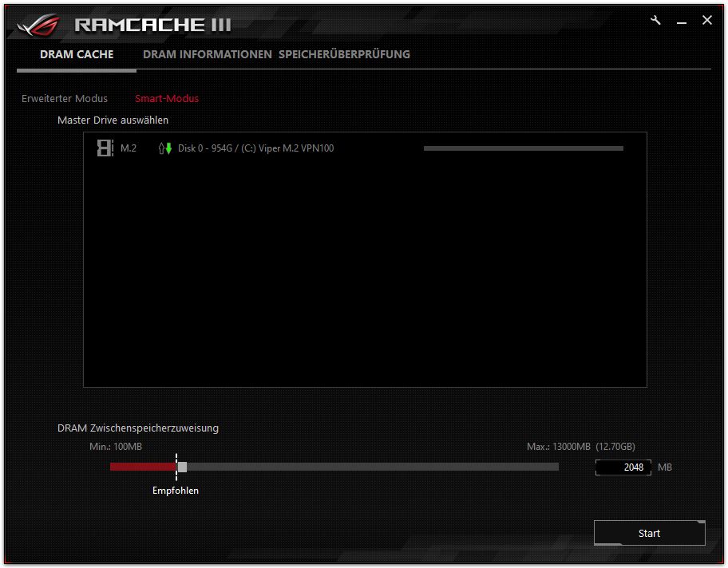Click the DRAM cache size slider handle
Image resolution: width=728 pixels, height=568 pixels.
click(183, 467)
